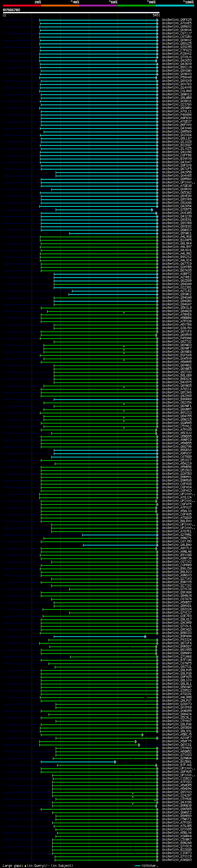Click the orange segment of the identity scale

click(60, 6)
